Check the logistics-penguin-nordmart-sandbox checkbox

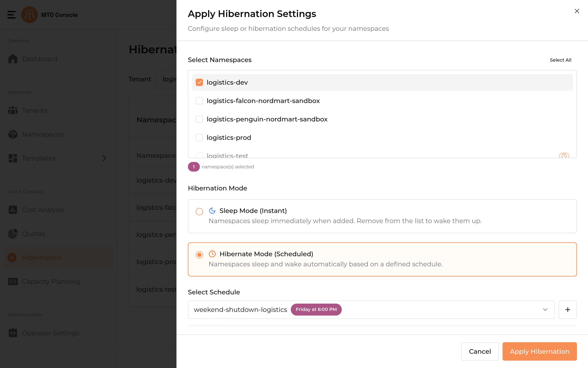[x=199, y=119]
